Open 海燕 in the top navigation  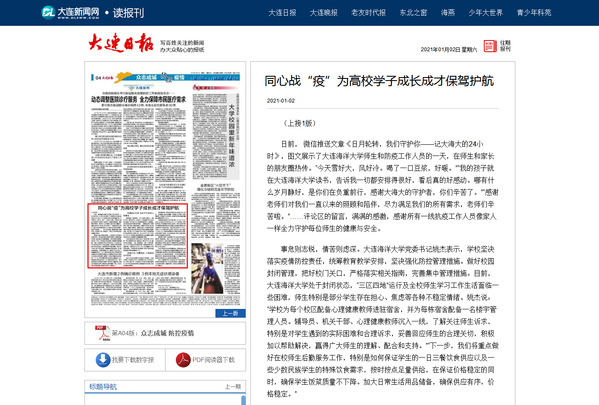tap(448, 13)
